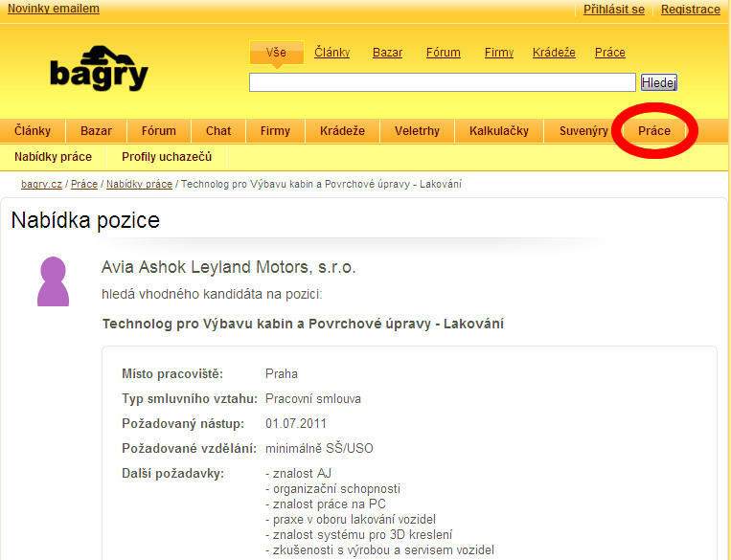
Task: Click the start date 01.07.2011
Action: click(296, 423)
